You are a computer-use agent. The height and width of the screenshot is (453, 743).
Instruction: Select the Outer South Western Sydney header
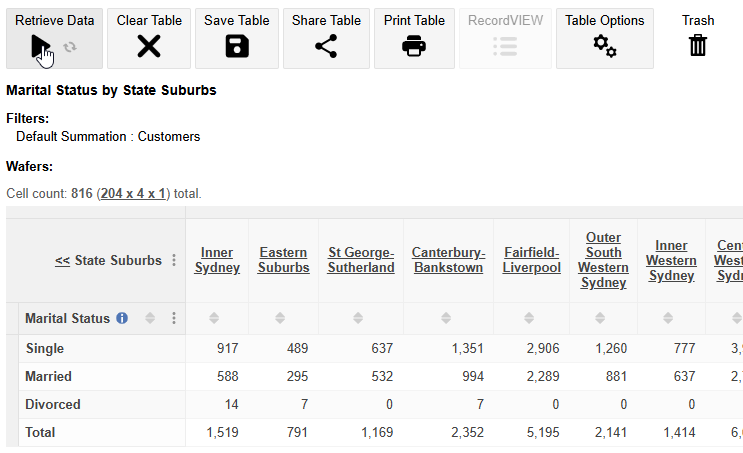tap(603, 260)
